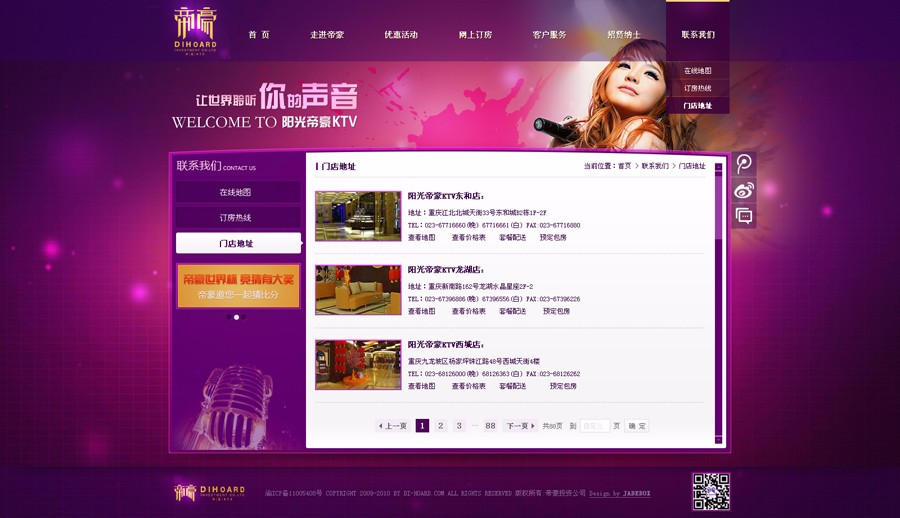
Task: Click the 阳光帝豪KTV龙湖店 title
Action: pyautogui.click(x=446, y=269)
